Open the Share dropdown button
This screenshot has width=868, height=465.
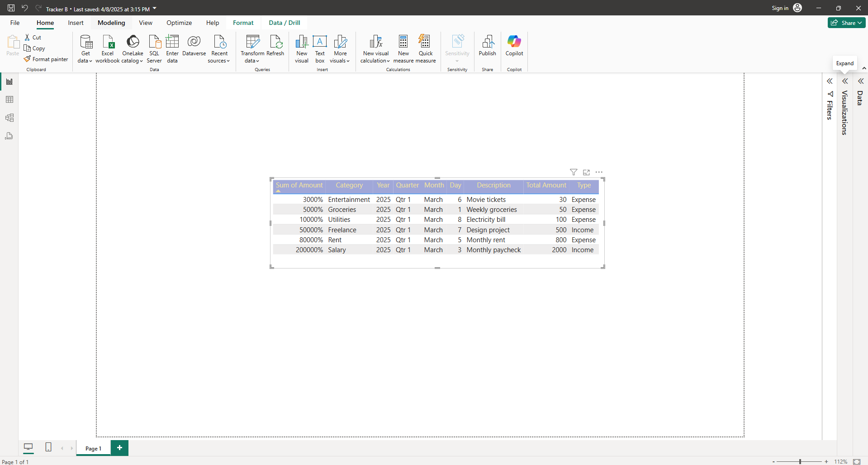point(846,23)
